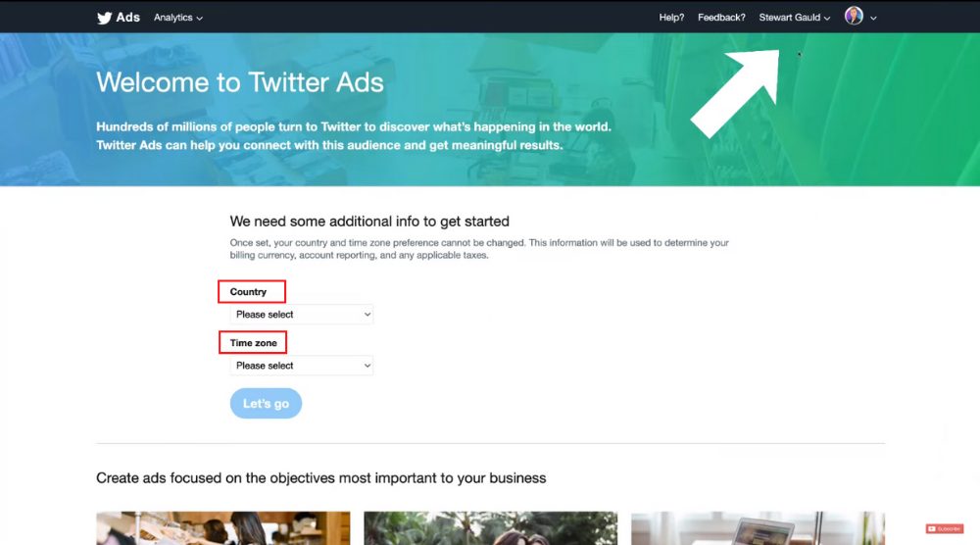Click the Time zone dropdown arrow
Screen dimensions: 980x545
point(367,366)
